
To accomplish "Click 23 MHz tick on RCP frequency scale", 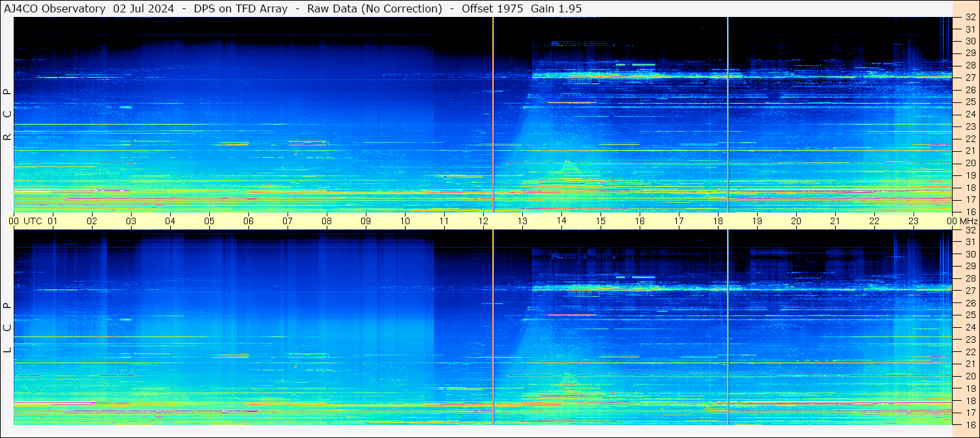I will tap(970, 126).
